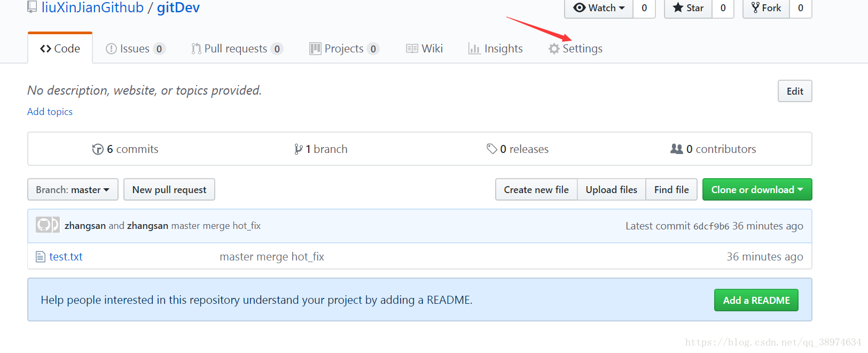
Task: Open the Watch dropdown menu
Action: pyautogui.click(x=599, y=8)
